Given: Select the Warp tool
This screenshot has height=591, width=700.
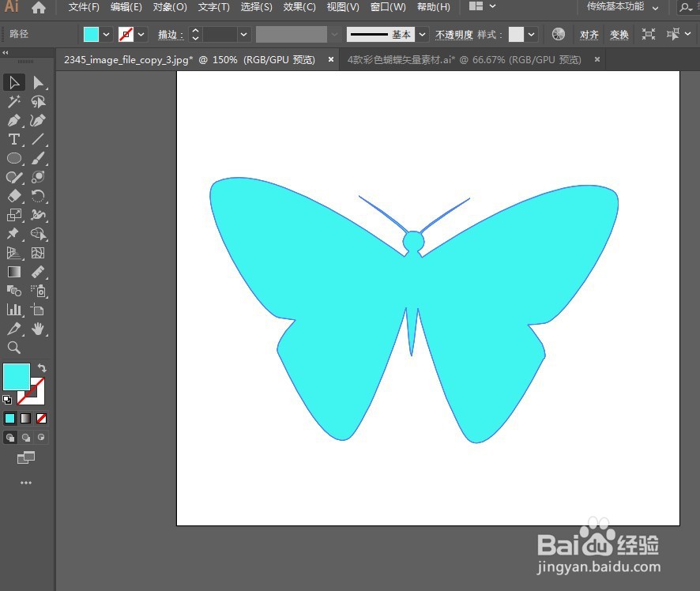Looking at the screenshot, I should tap(38, 215).
